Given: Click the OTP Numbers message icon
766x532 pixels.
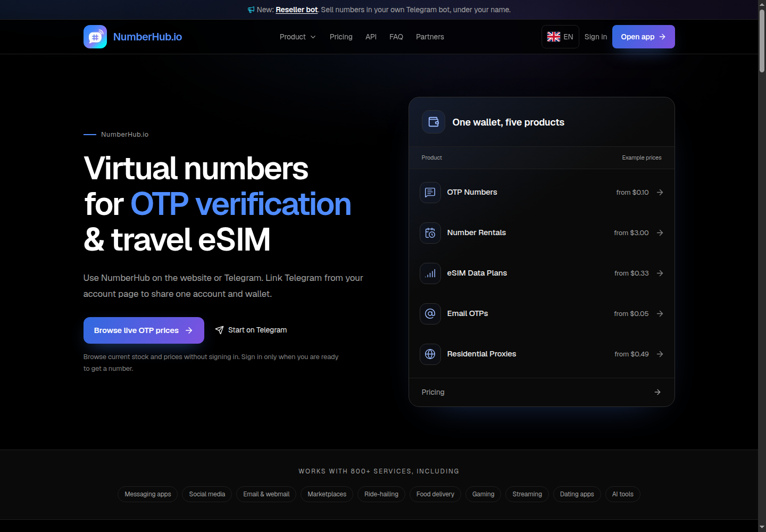Looking at the screenshot, I should click(430, 193).
